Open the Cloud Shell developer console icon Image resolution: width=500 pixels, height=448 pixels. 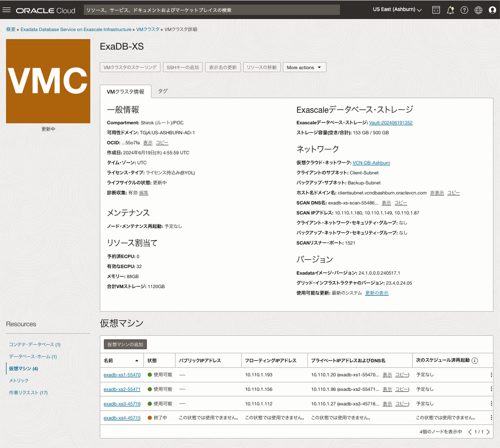pyautogui.click(x=436, y=10)
